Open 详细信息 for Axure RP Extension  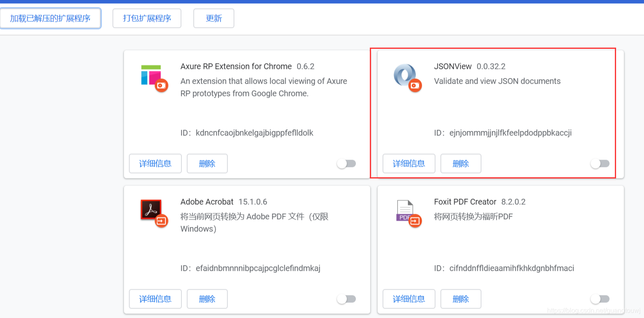pos(155,164)
